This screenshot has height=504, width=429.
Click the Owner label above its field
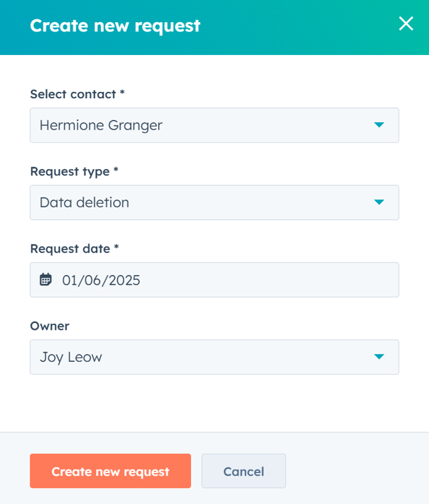tap(49, 326)
